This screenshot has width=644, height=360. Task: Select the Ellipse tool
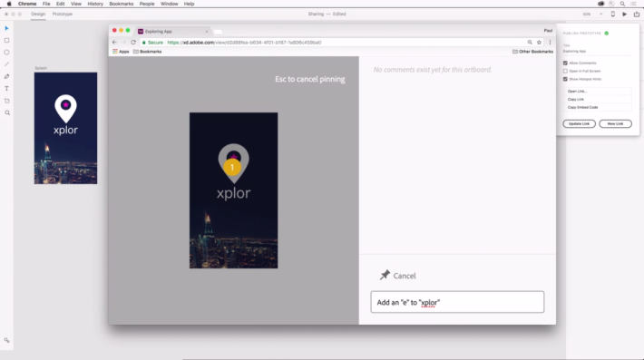coord(6,53)
